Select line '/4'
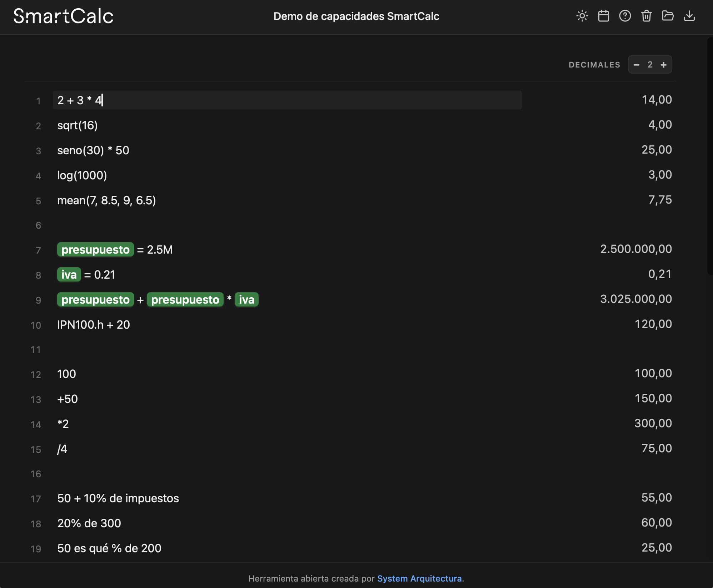The height and width of the screenshot is (588, 713). tap(287, 449)
